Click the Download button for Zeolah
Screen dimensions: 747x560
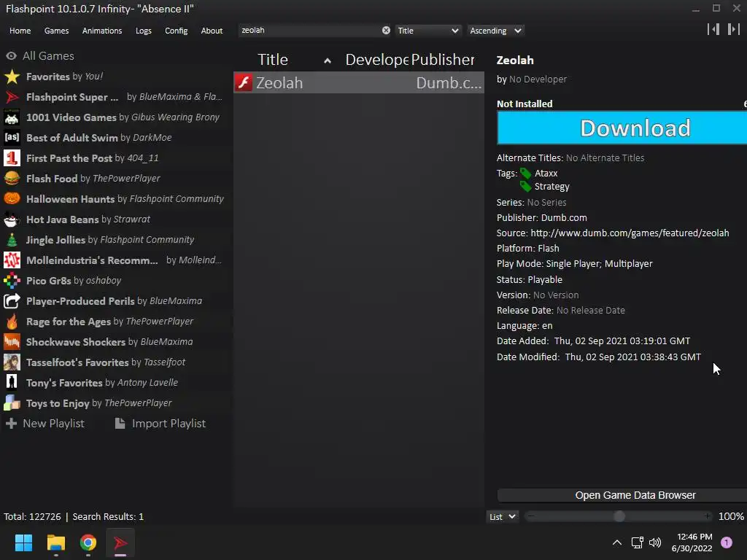tap(622, 128)
